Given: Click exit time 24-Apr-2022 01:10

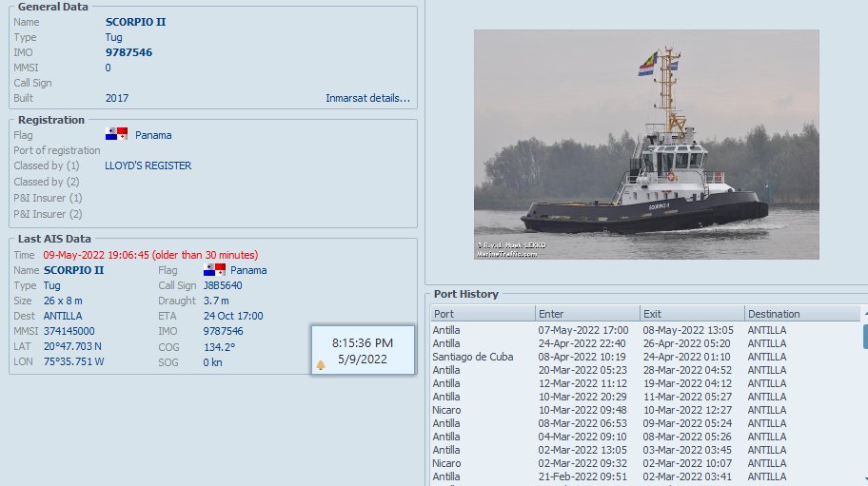Looking at the screenshot, I should 686,357.
